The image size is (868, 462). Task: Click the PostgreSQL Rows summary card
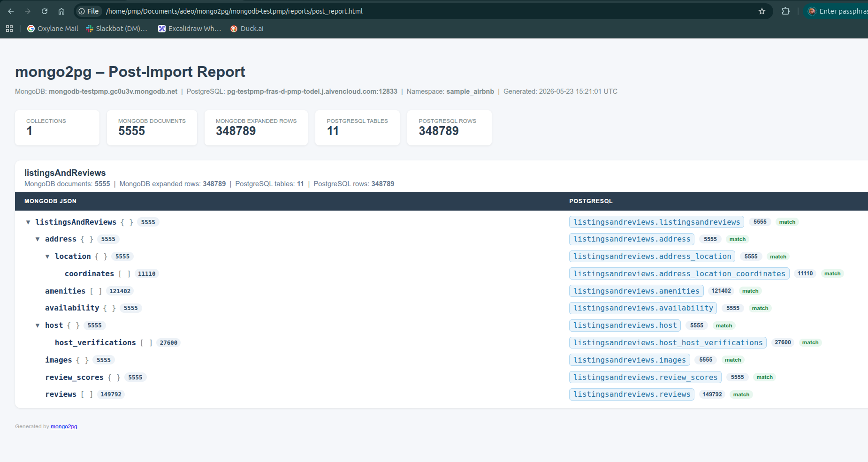[449, 128]
